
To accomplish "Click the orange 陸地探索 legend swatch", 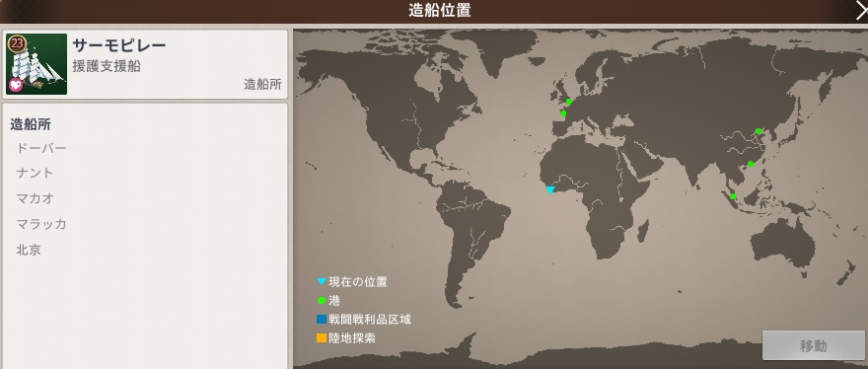I will click(322, 338).
